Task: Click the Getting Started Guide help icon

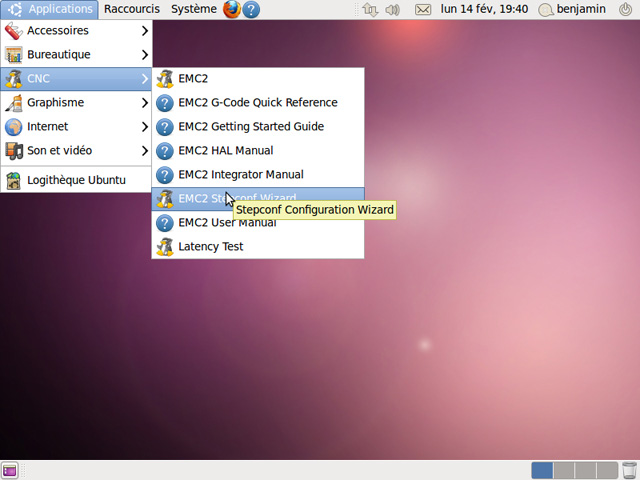Action: pos(165,127)
